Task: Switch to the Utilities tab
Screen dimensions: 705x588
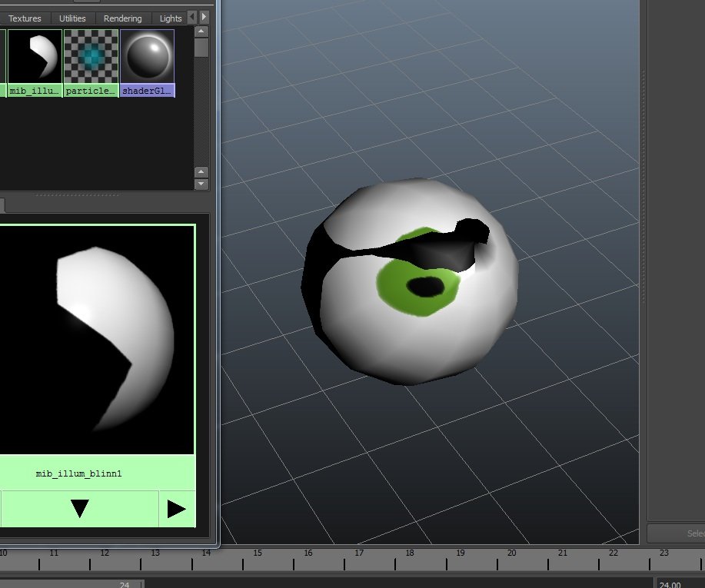Action: pyautogui.click(x=72, y=18)
